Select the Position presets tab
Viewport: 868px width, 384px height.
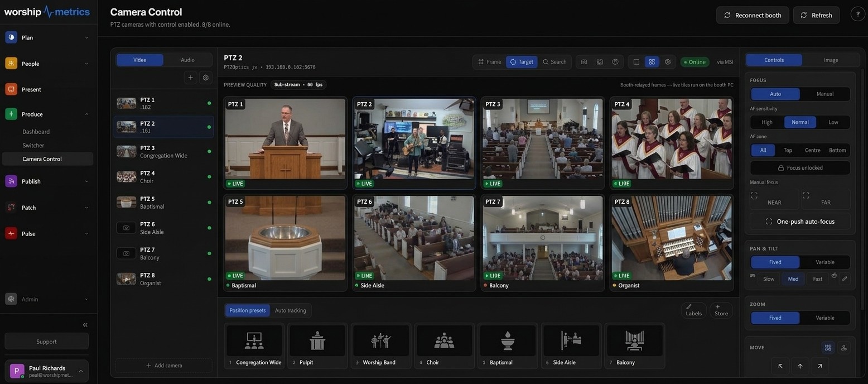[x=248, y=310]
